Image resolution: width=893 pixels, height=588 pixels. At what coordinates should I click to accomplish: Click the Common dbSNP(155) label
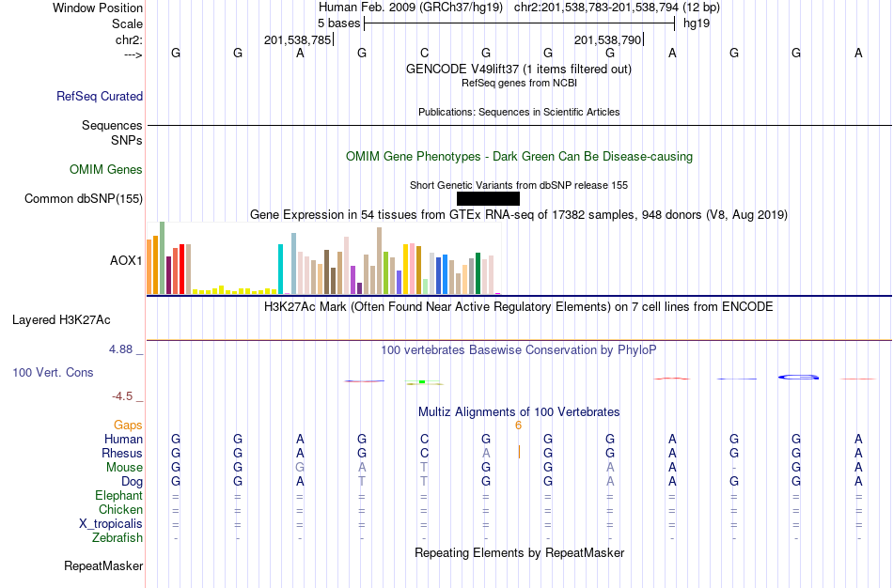coord(83,198)
